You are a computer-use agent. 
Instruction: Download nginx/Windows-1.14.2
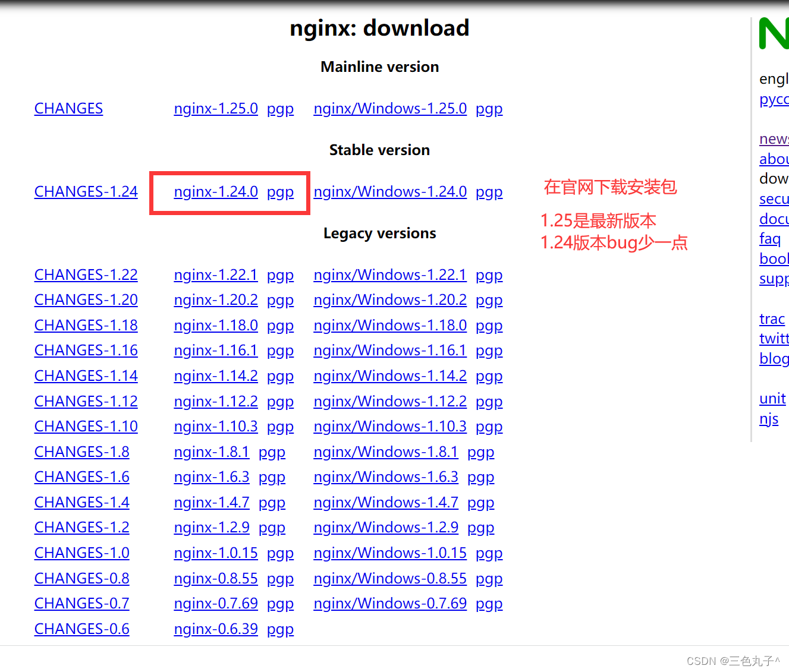(390, 376)
